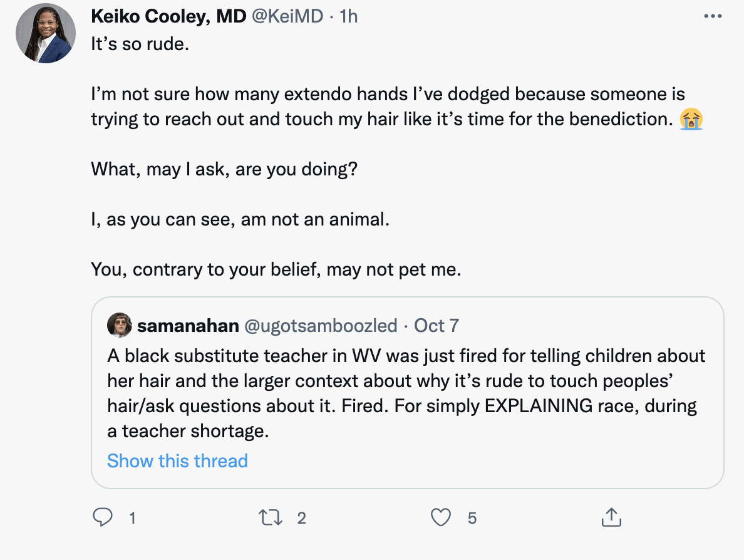Click the "Keiko Cooley, MD" display name

click(x=168, y=16)
